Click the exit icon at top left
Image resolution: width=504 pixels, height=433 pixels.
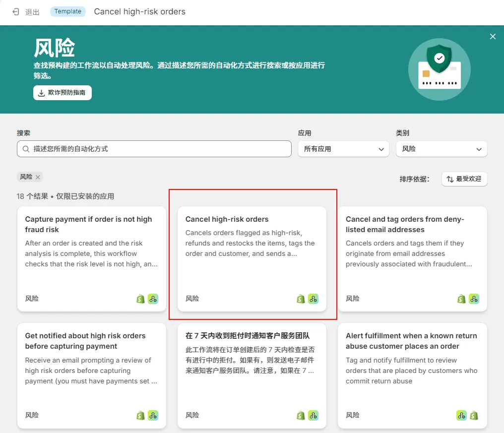tap(16, 12)
